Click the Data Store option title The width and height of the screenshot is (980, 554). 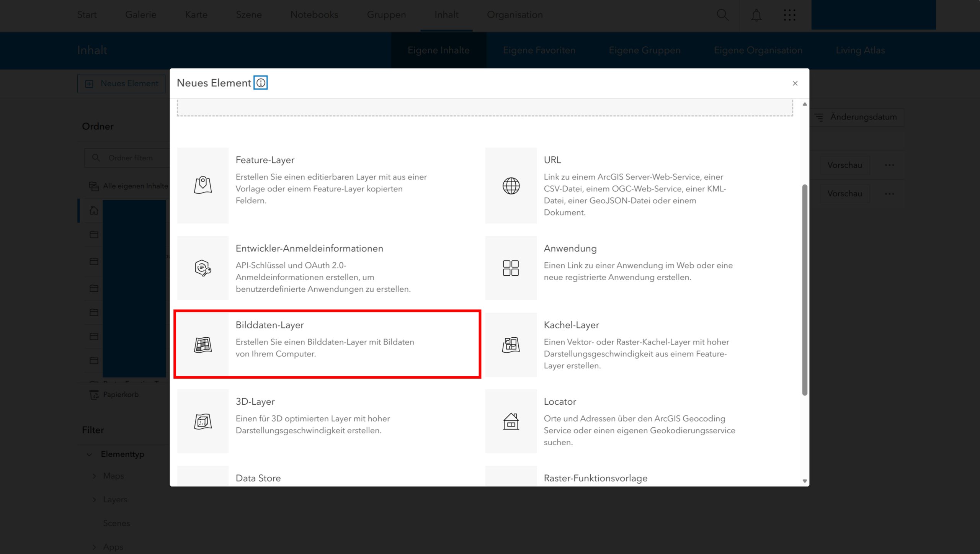pyautogui.click(x=258, y=478)
